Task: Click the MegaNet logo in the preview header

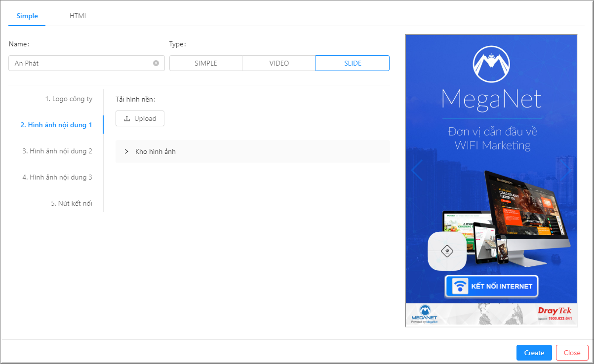Action: coord(492,64)
